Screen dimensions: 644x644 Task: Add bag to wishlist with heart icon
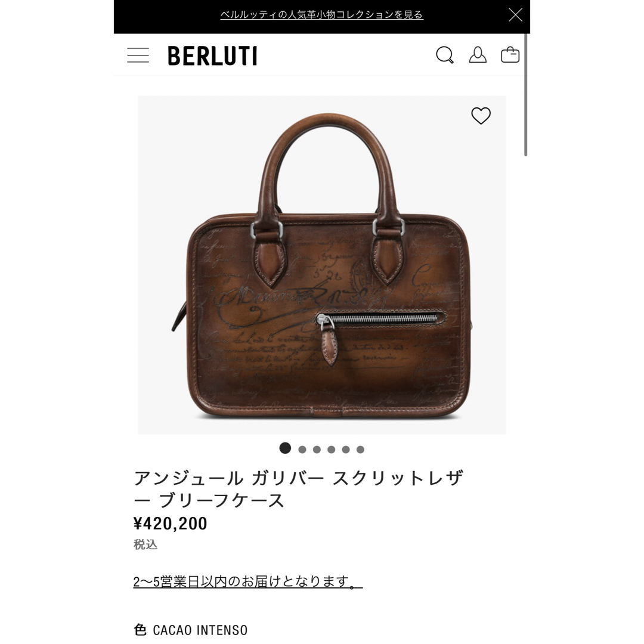pos(481,116)
